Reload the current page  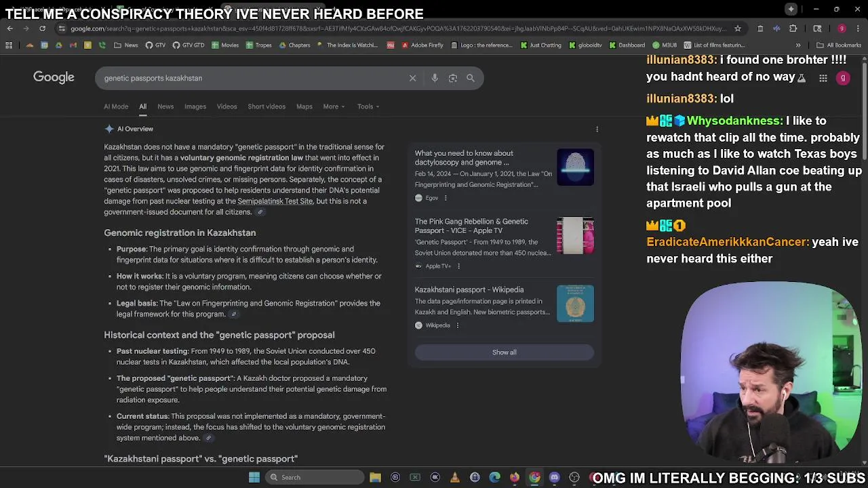point(42,28)
